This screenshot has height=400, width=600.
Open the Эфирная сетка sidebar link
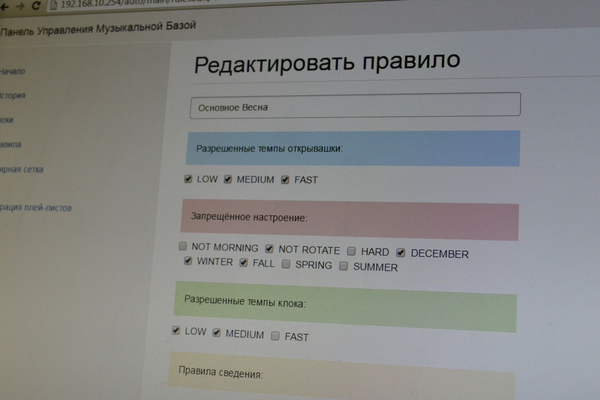(20, 169)
